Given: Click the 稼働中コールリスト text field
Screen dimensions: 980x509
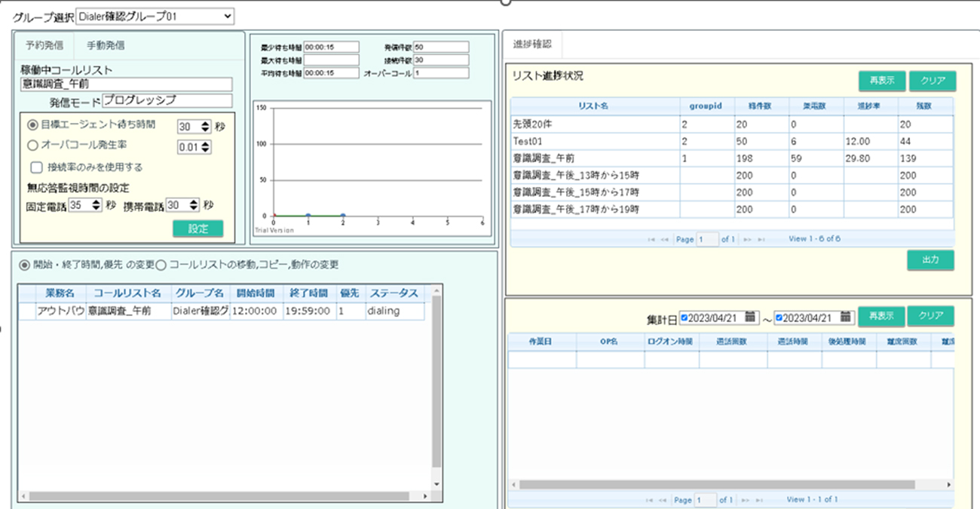Looking at the screenshot, I should 127,84.
